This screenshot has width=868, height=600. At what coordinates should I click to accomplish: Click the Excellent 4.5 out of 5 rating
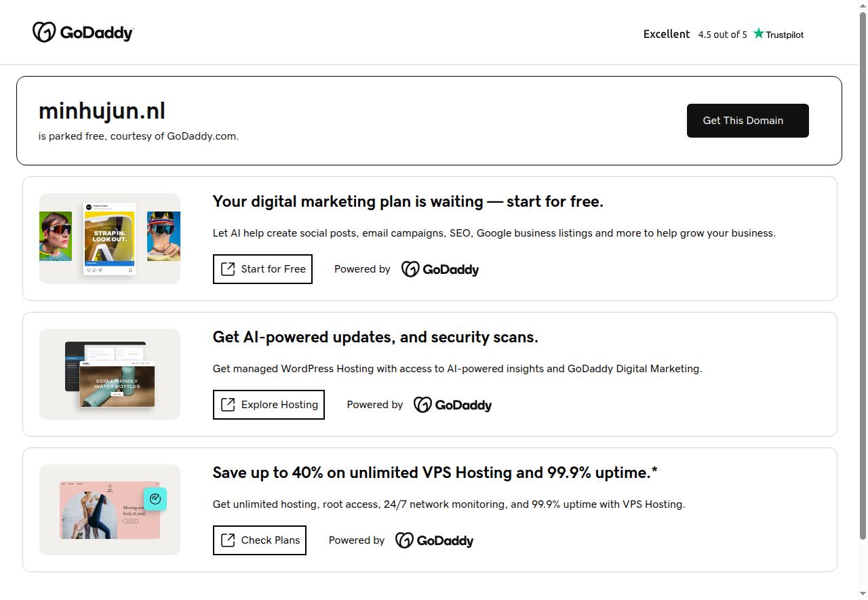(695, 34)
